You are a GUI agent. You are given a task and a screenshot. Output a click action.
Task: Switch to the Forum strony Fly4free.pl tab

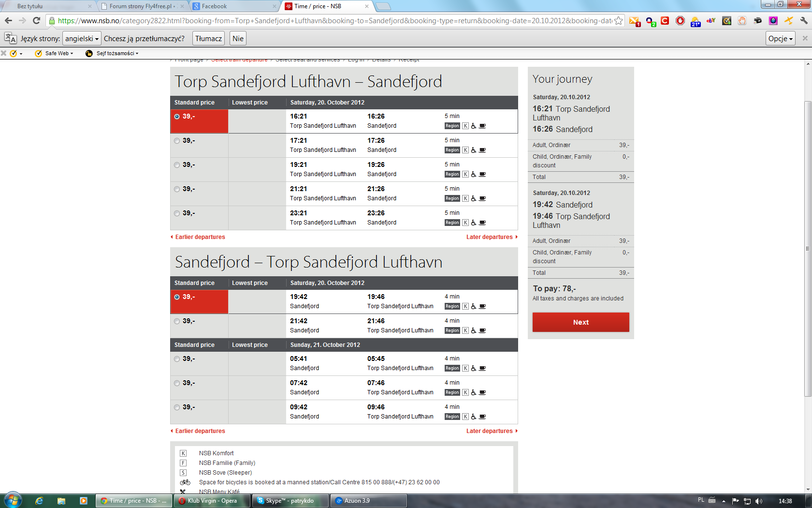143,6
